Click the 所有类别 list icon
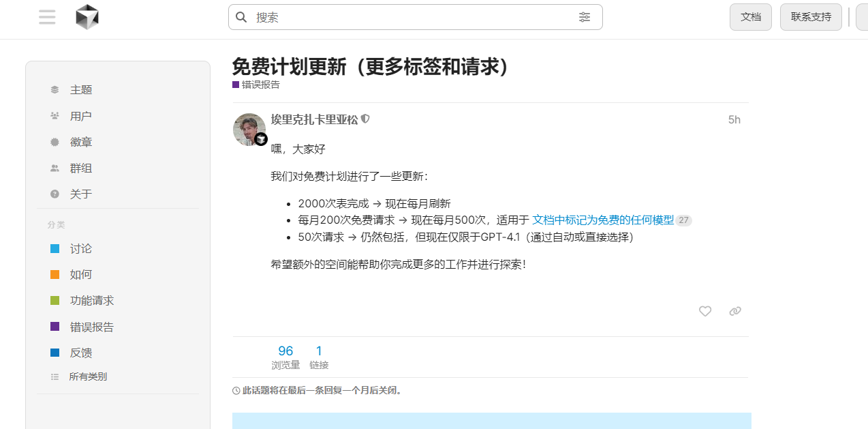Viewport: 868px width, 429px height. click(x=55, y=376)
